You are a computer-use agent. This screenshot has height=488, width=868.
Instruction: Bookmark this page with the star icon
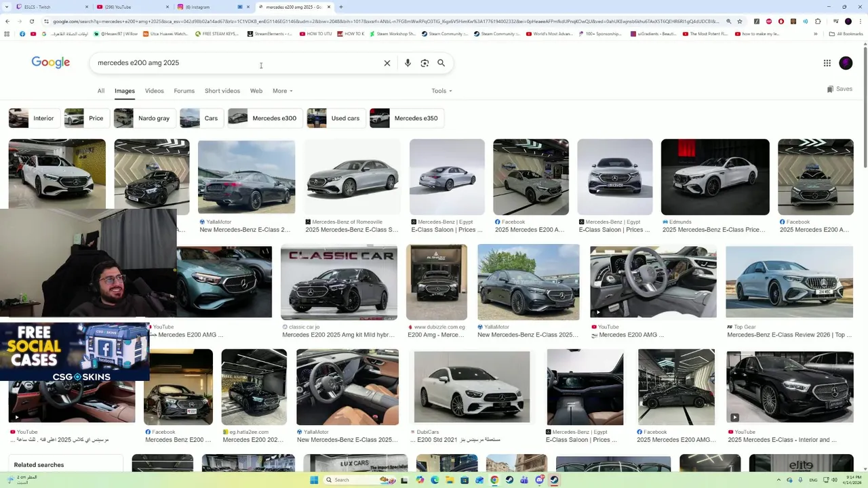[x=740, y=21]
